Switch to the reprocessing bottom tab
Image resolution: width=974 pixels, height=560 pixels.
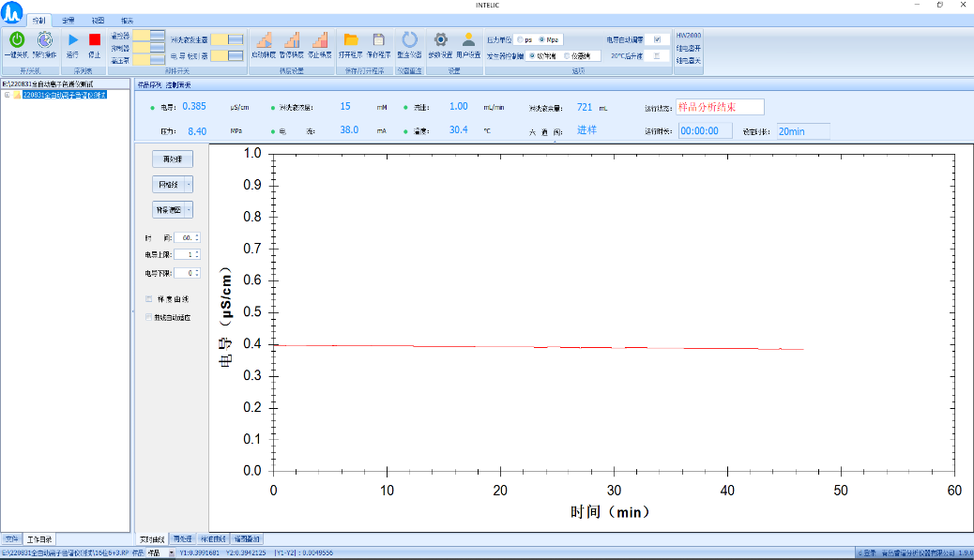183,538
